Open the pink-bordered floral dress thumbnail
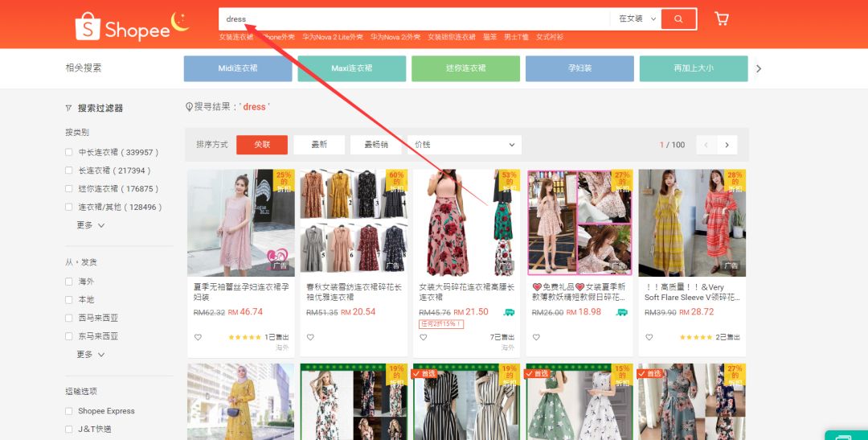 click(579, 223)
